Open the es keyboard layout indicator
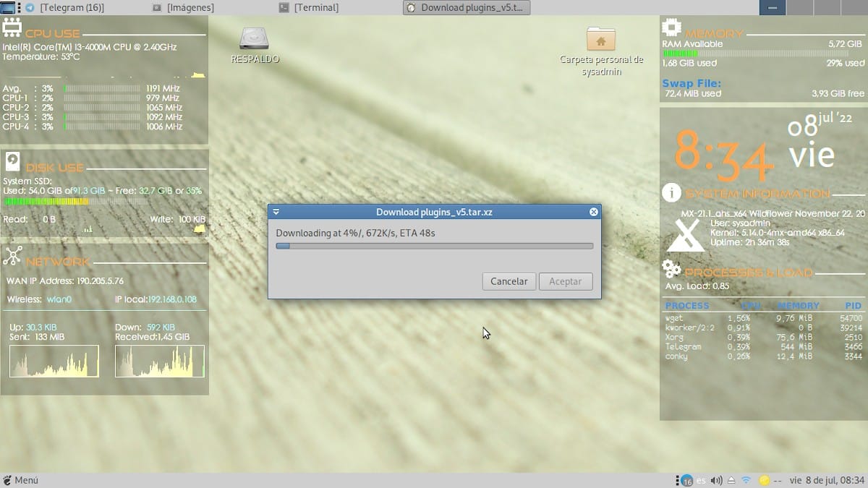The height and width of the screenshot is (488, 868). click(701, 480)
